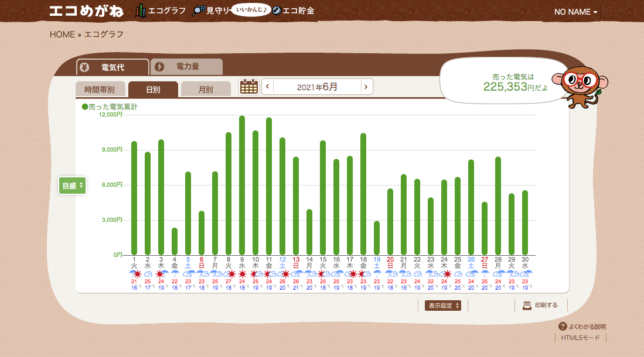
Task: Click the エコめがね logo
Action: pyautogui.click(x=86, y=11)
